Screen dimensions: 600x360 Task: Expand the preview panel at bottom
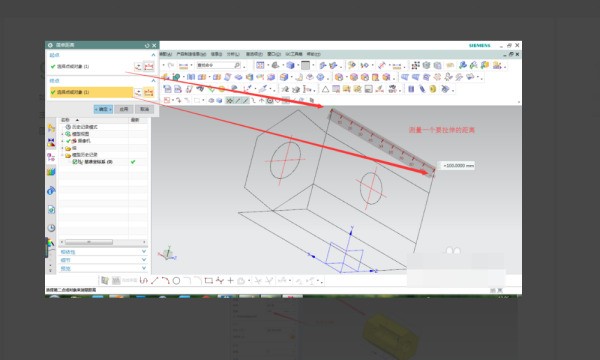[x=144, y=268]
